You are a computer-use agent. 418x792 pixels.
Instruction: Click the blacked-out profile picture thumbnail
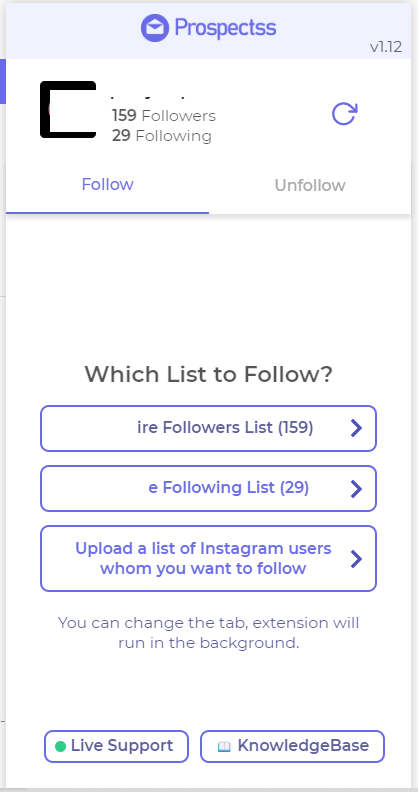68,109
